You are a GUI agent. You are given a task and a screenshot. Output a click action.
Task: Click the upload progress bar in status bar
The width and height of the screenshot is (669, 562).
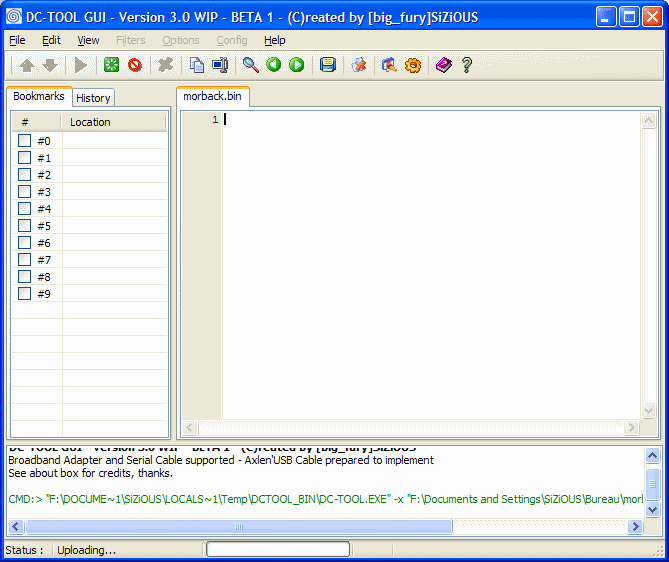point(278,549)
